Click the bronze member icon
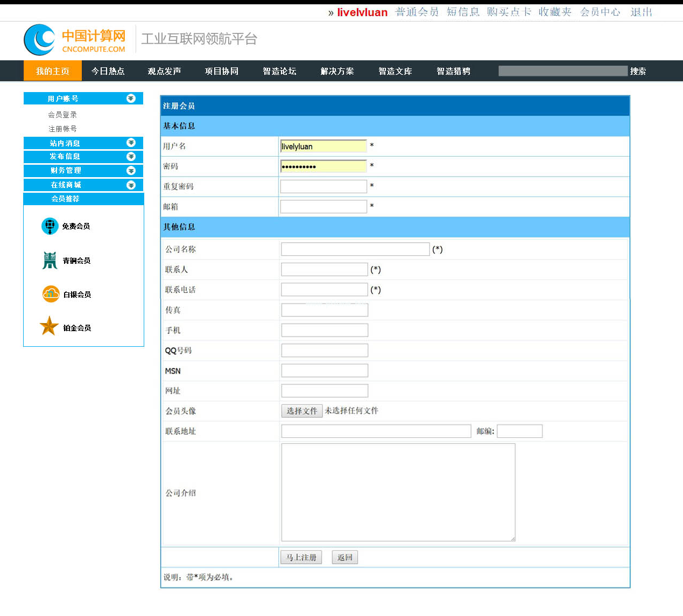Screen dimensions: 683x616 [50, 261]
